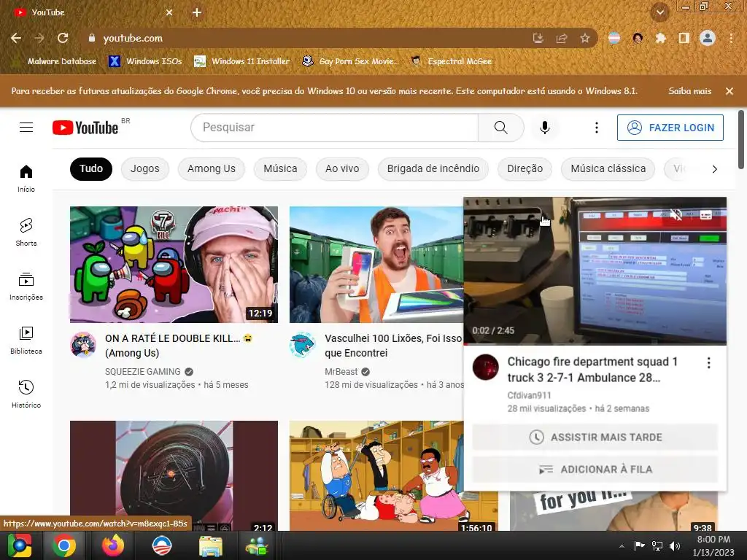
Task: Open Início in the sidebar
Action: pyautogui.click(x=26, y=179)
